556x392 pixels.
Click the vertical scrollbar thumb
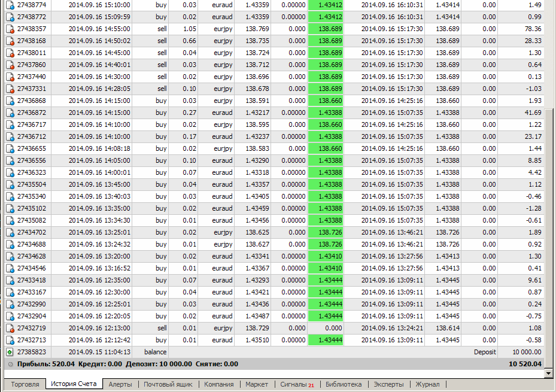point(549,238)
